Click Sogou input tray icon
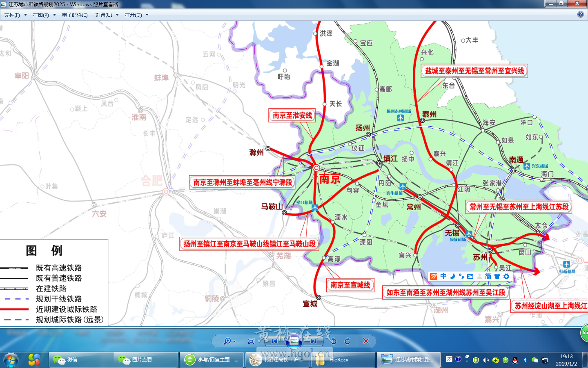This screenshot has height=368, width=588. pos(449,359)
